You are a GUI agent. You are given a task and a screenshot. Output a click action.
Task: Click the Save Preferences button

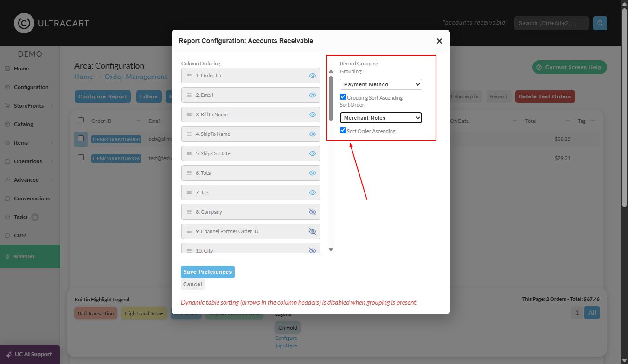tap(208, 272)
